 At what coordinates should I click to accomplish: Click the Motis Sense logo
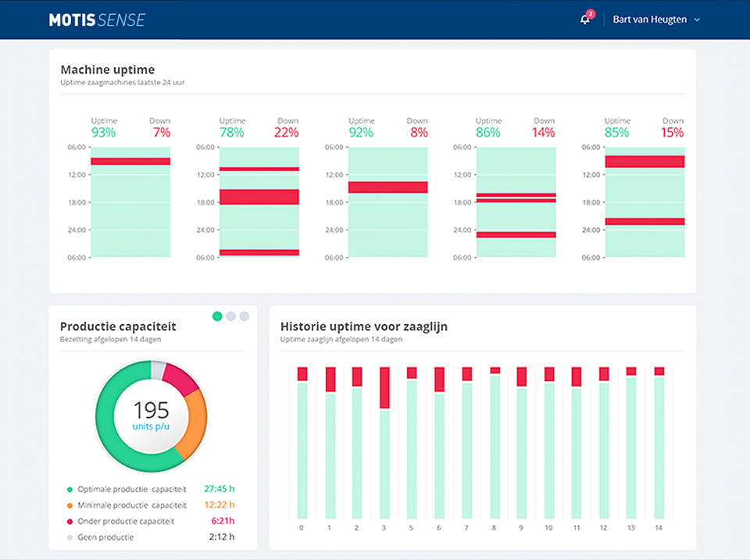coord(97,20)
